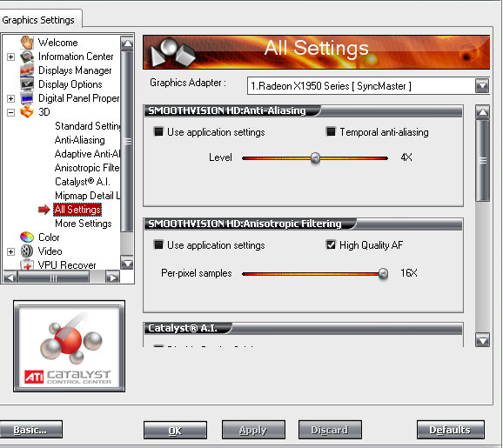Image resolution: width=503 pixels, height=448 pixels.
Task: Click settings pane scroll down arrow
Action: [482, 340]
